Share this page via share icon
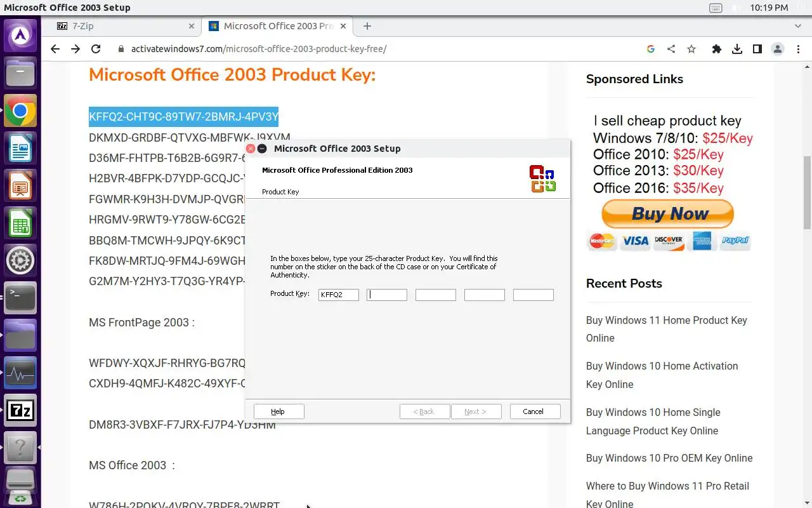Viewport: 812px width, 508px height. [x=671, y=49]
